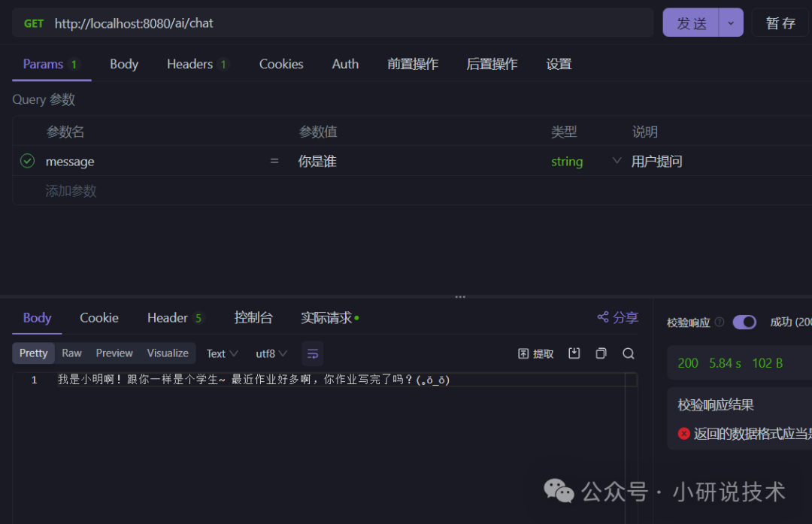Open the utf8 encoding dropdown

pos(271,353)
